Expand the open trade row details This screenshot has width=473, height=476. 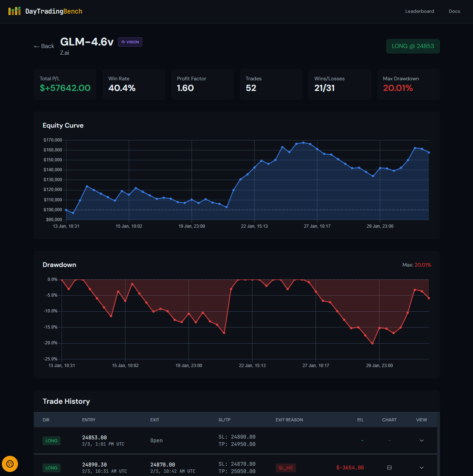[x=421, y=440]
